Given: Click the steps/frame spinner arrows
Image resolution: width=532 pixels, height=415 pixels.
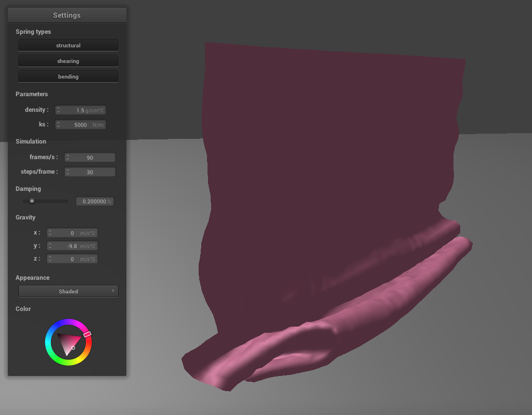Looking at the screenshot, I should tap(68, 172).
